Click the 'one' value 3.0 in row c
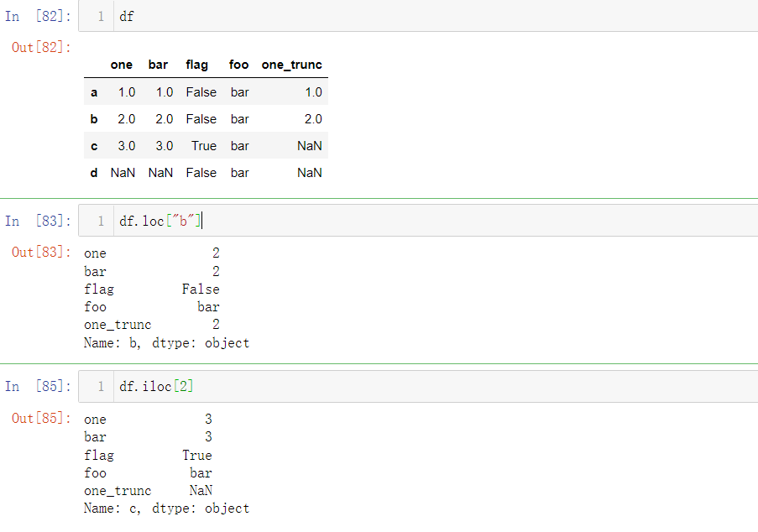The width and height of the screenshot is (758, 532). (127, 146)
